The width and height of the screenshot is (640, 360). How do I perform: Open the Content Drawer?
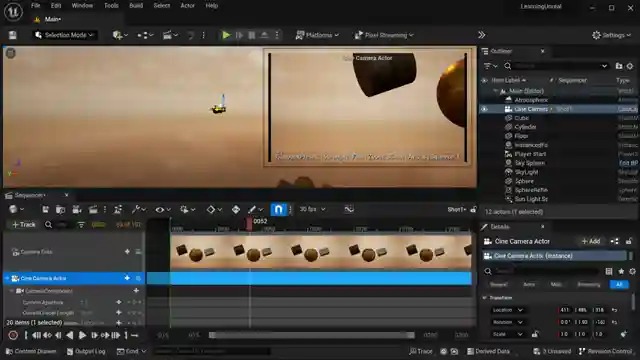click(x=31, y=351)
